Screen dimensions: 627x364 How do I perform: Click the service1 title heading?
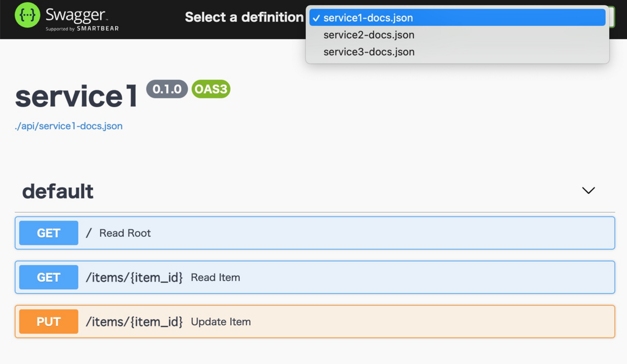tap(76, 96)
